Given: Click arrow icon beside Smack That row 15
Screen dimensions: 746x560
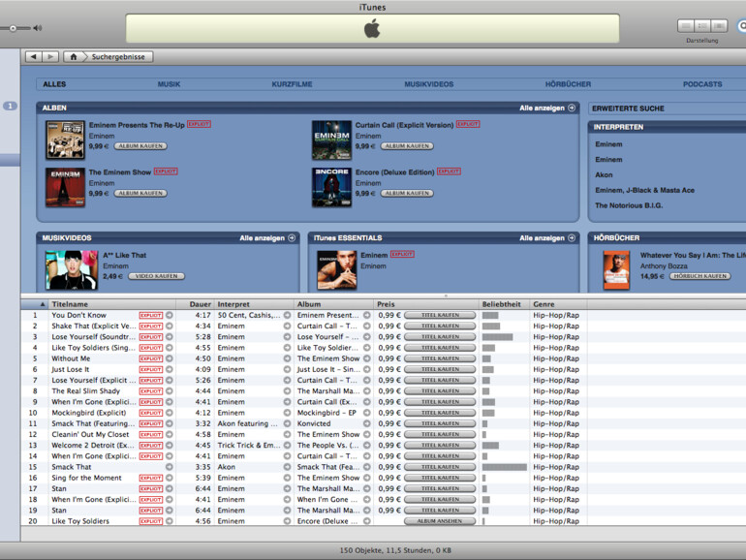Looking at the screenshot, I should click(170, 467).
